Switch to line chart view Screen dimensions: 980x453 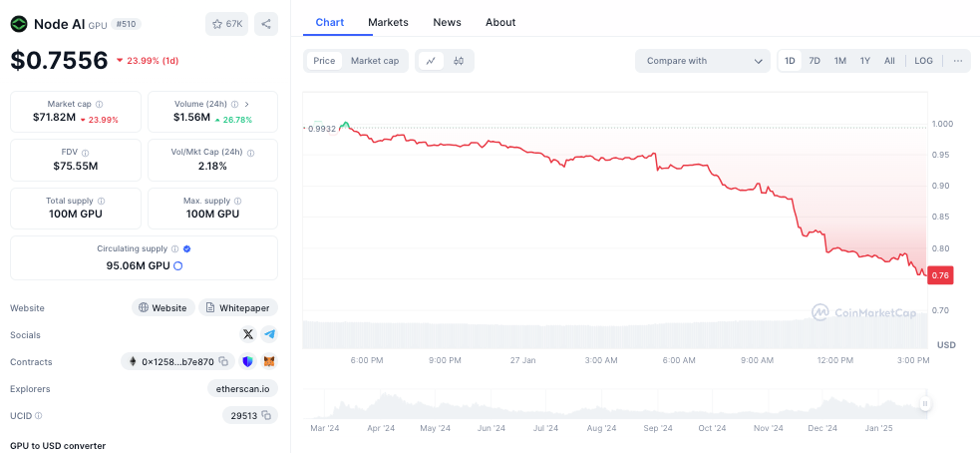[431, 61]
